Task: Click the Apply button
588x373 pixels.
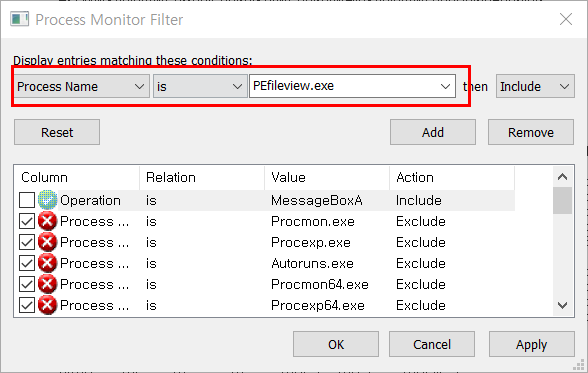Action: (531, 344)
